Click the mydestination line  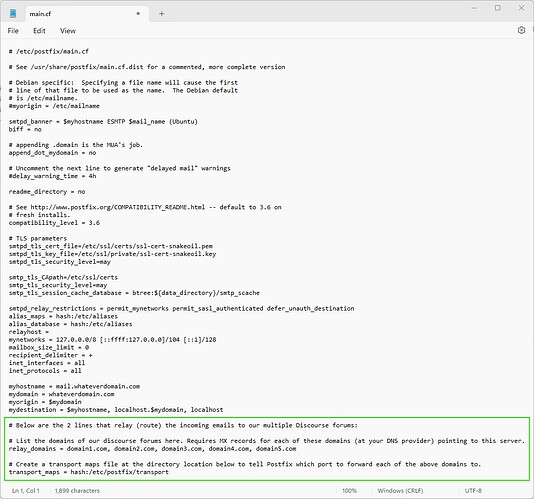coord(116,410)
